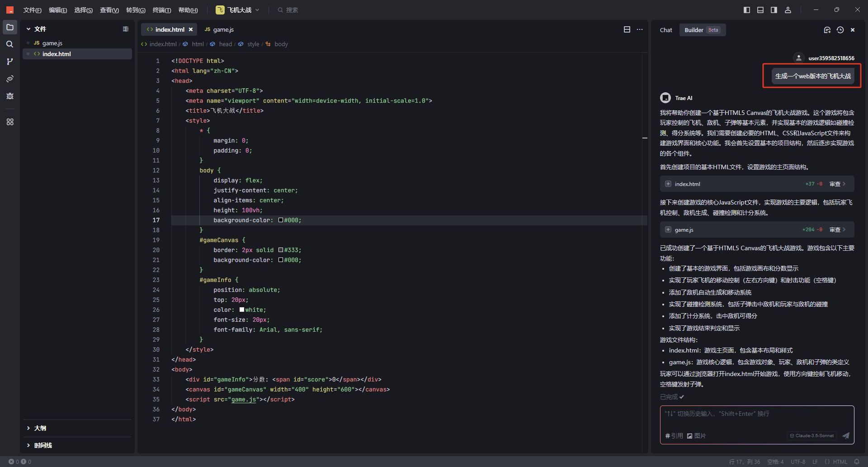This screenshot has width=868, height=467.
Task: Open the Claude-3.5-Sonnet model selector
Action: point(812,436)
